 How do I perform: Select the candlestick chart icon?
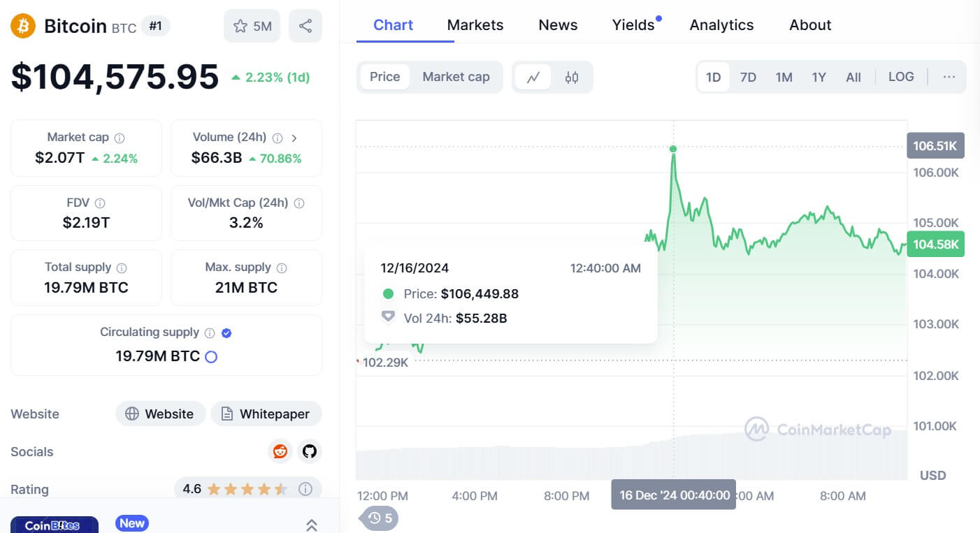coord(571,77)
